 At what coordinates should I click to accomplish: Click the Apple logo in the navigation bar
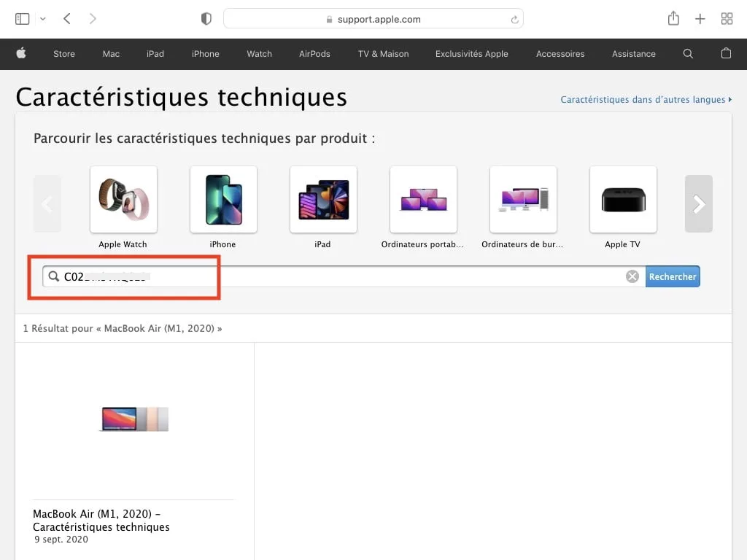click(x=21, y=53)
